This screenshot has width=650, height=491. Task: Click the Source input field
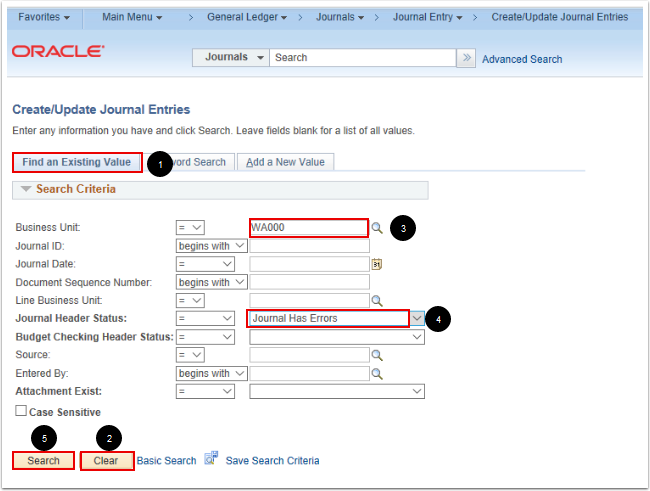[x=310, y=355]
